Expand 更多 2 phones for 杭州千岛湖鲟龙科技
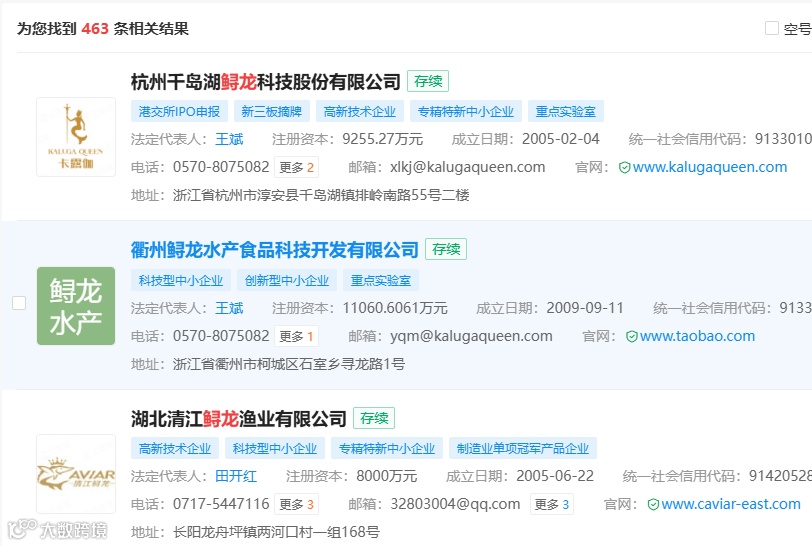The width and height of the screenshot is (812, 546). pyautogui.click(x=296, y=167)
